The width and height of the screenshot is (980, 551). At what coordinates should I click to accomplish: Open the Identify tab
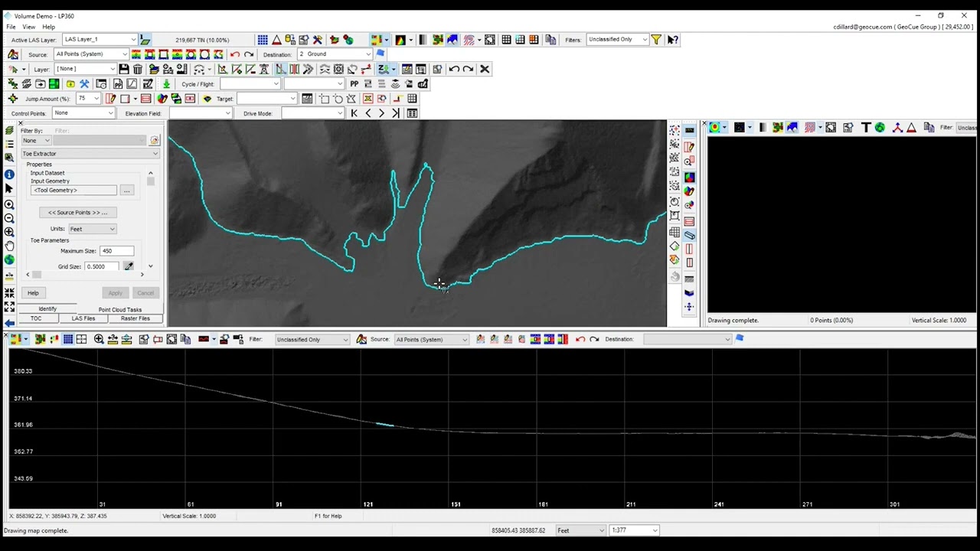click(47, 309)
